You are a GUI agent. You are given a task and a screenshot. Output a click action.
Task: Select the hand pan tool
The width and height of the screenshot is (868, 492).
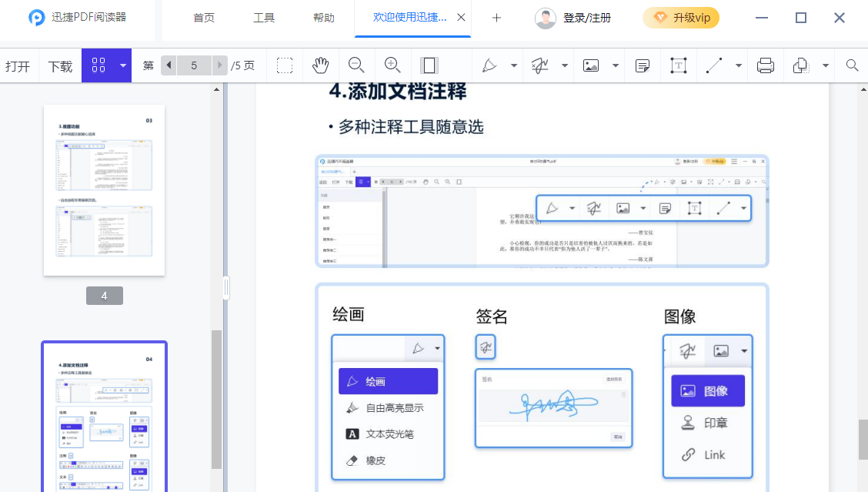tap(321, 65)
